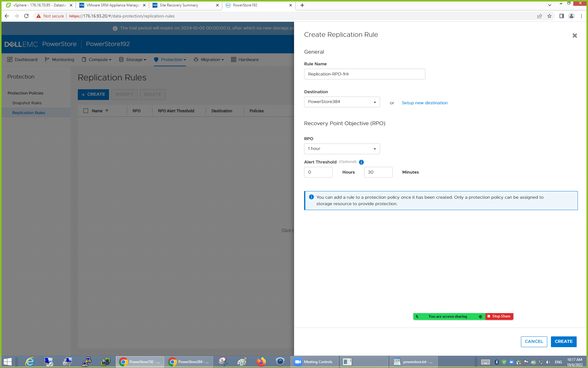
Task: Open Snapshot Rules in sidebar
Action: click(27, 103)
